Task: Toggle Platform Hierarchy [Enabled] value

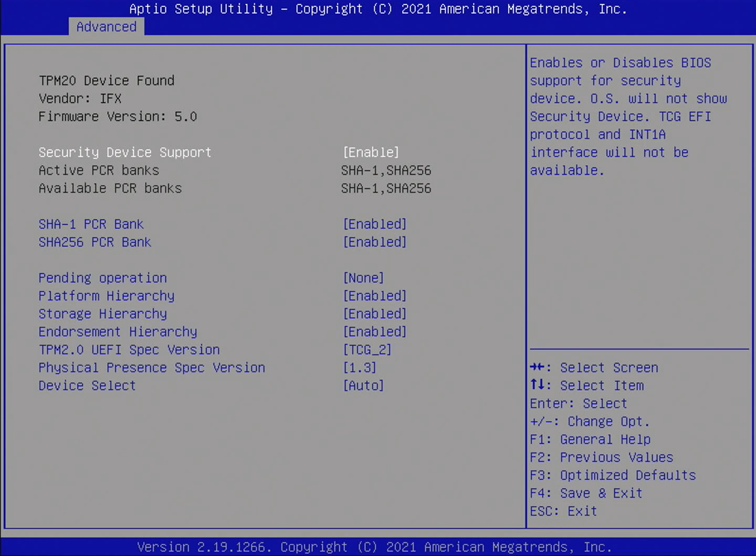Action: coord(374,296)
